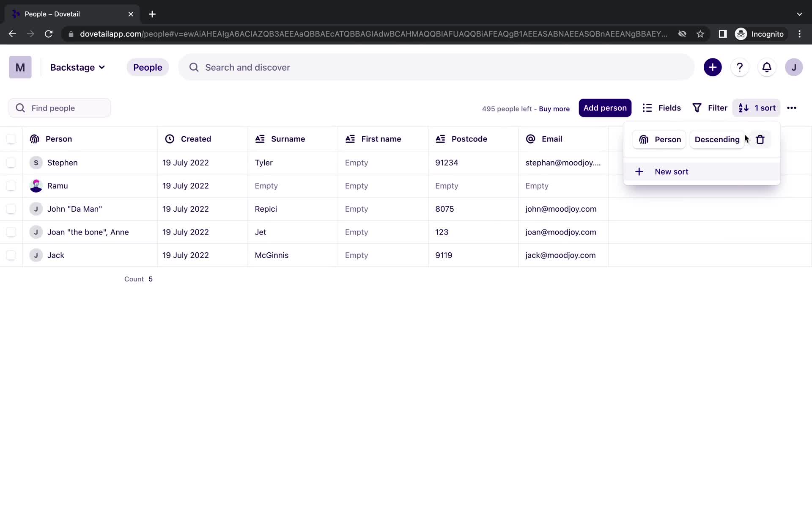Click the overflow menu three-dots icon
The width and height of the screenshot is (812, 508).
792,108
